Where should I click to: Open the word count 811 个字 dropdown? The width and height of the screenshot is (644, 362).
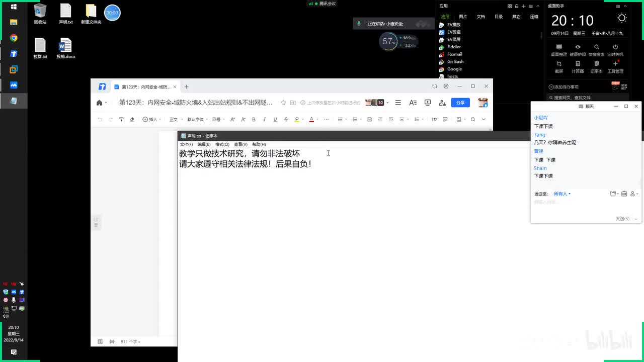click(130, 342)
